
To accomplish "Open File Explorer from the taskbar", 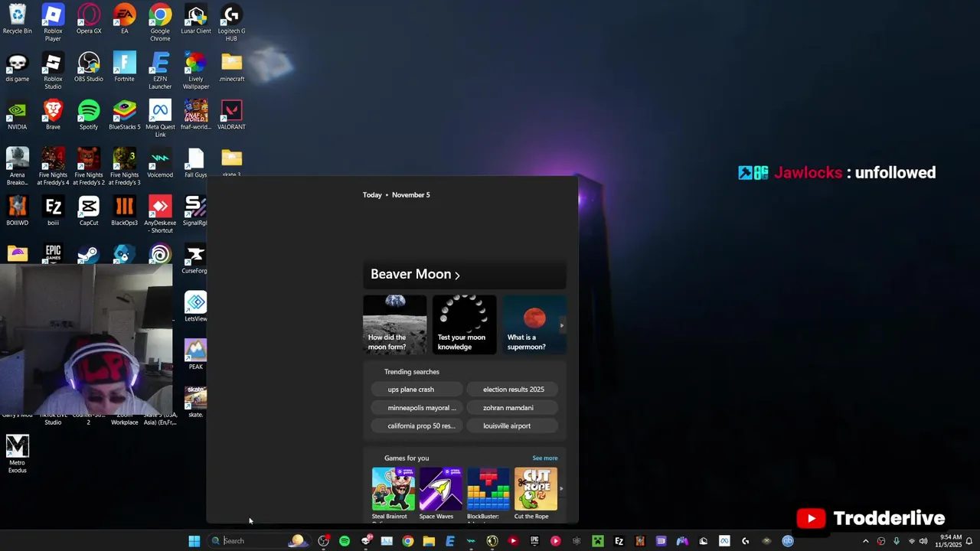I will pos(429,541).
